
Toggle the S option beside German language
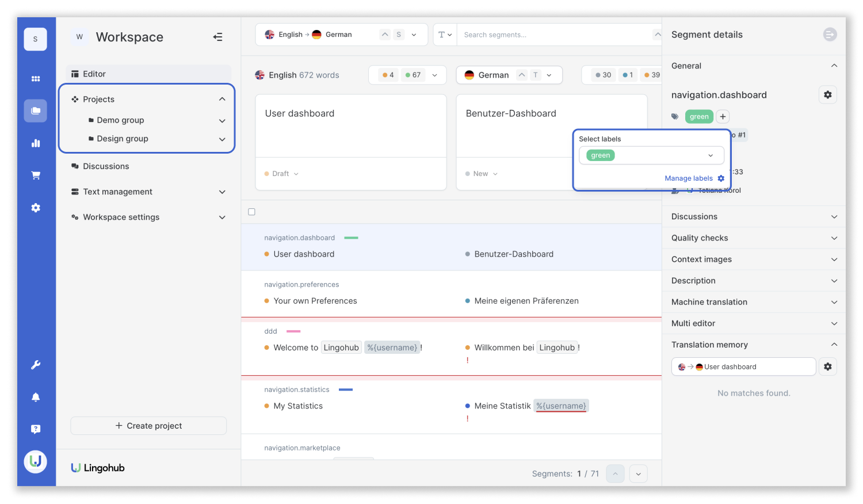coord(399,35)
